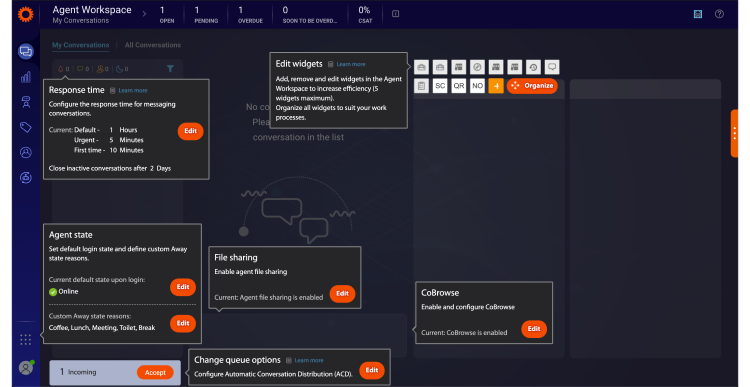Click the moon counter icon
Viewport: 750px width, 387px height.
tap(122, 69)
